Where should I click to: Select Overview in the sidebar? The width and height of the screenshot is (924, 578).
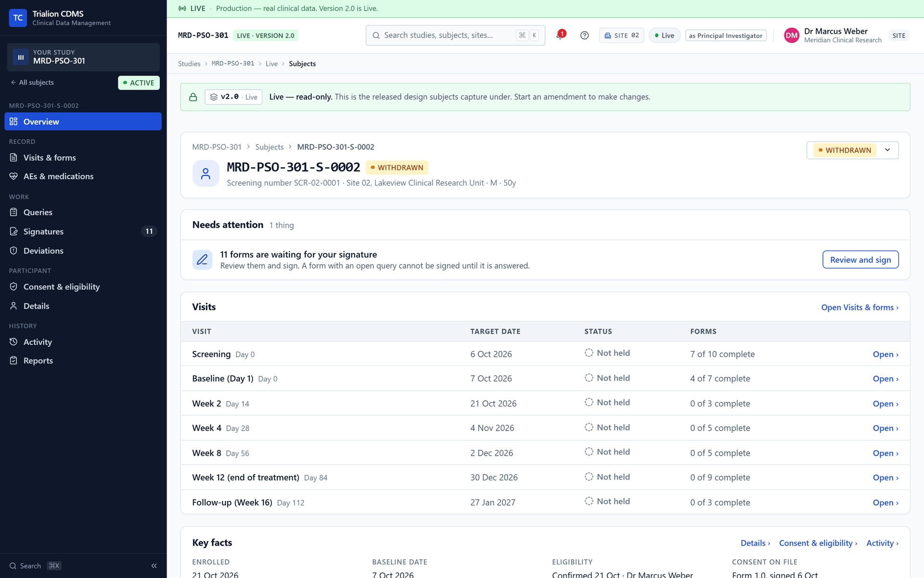[83, 121]
